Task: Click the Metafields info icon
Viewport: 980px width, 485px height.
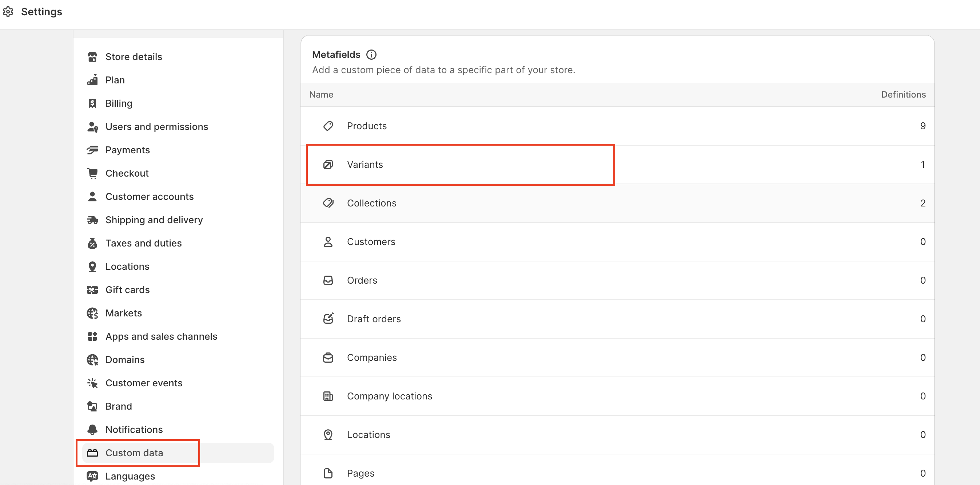Action: coord(371,55)
